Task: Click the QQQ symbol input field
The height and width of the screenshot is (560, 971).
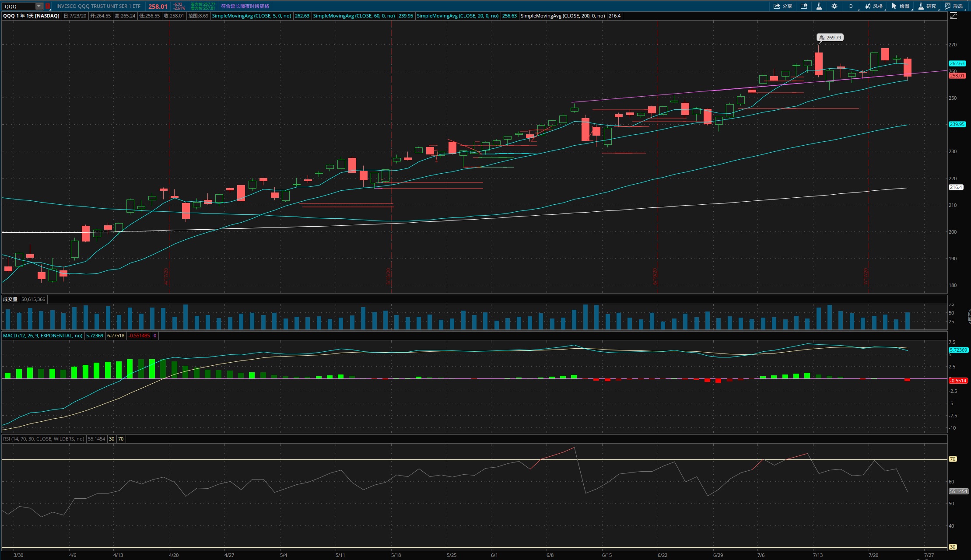Action: [x=19, y=6]
